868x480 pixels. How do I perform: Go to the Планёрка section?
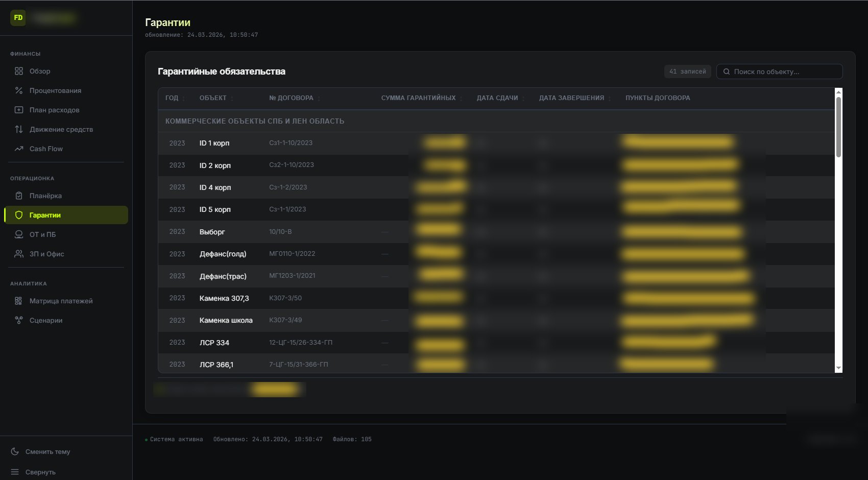pyautogui.click(x=66, y=196)
